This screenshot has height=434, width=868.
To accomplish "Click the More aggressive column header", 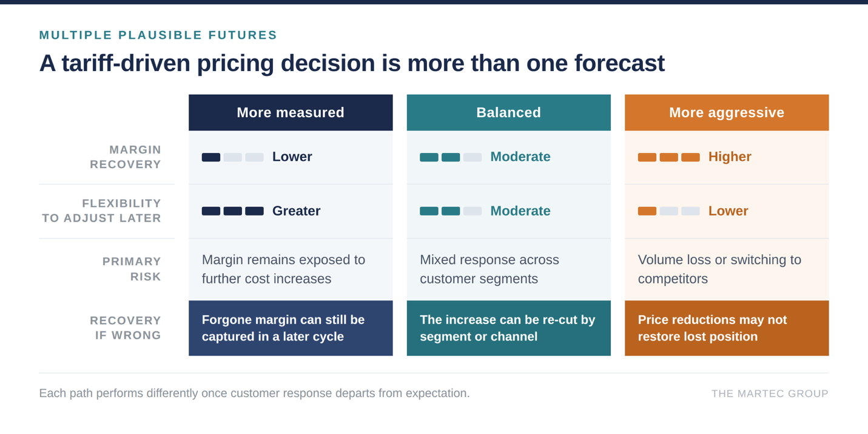I will (x=727, y=112).
